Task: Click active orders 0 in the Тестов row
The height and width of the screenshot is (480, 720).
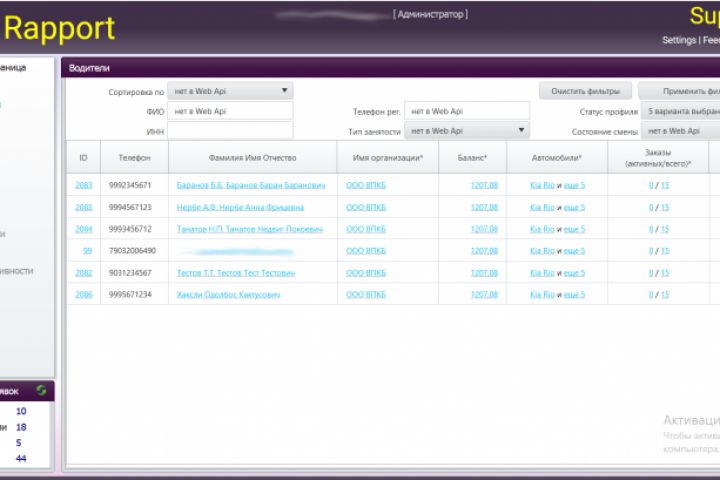Action: [651, 273]
